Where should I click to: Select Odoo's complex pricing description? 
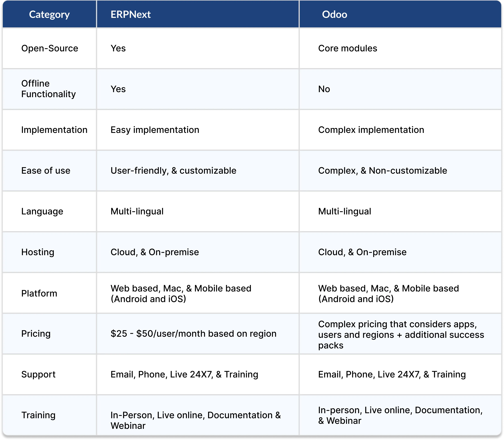[401, 335]
